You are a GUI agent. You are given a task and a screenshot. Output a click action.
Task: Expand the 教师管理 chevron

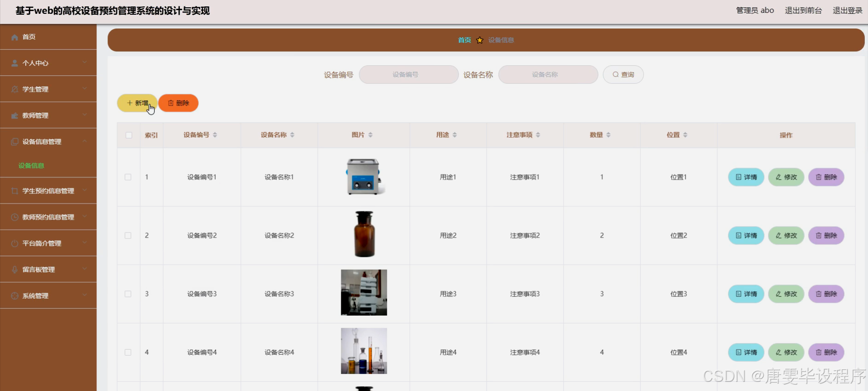(85, 115)
